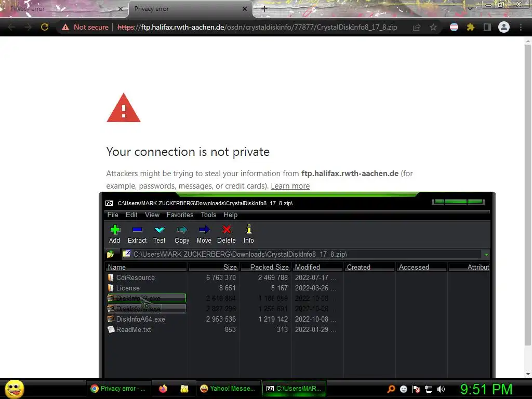
Task: Click the 7z icon in 7-Zip title bar
Action: [x=109, y=203]
